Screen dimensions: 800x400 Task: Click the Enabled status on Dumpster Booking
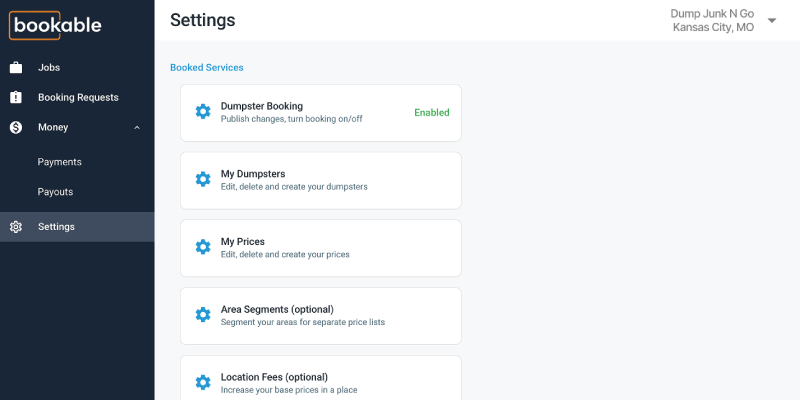[432, 113]
